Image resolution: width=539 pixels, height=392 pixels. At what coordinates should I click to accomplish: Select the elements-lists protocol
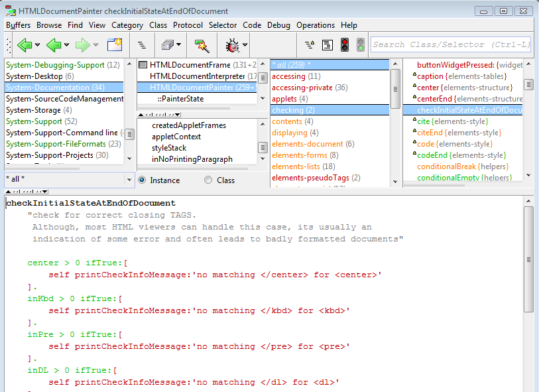(329, 166)
